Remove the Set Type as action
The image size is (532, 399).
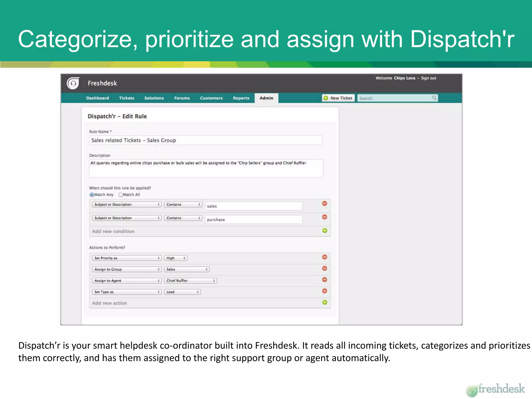[x=324, y=291]
